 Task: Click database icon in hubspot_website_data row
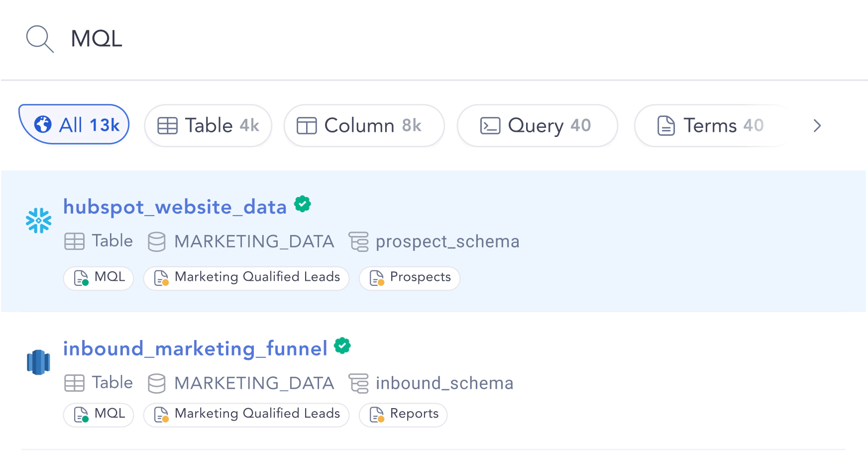click(157, 241)
